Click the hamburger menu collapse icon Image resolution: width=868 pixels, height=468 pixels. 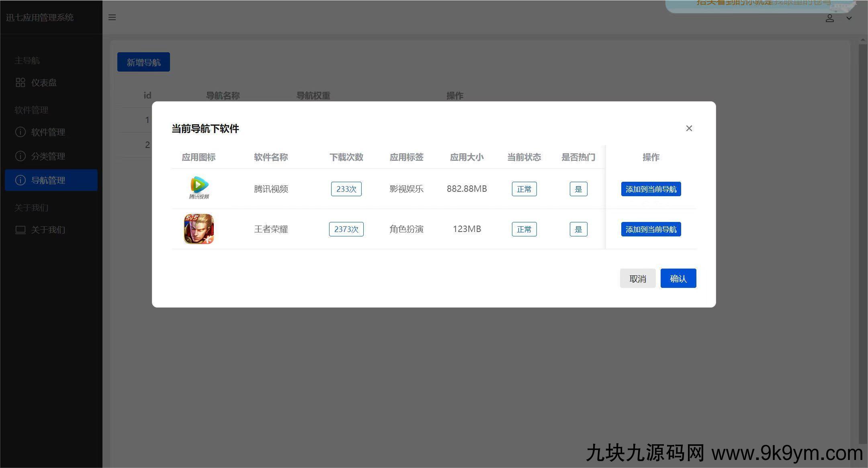click(112, 17)
